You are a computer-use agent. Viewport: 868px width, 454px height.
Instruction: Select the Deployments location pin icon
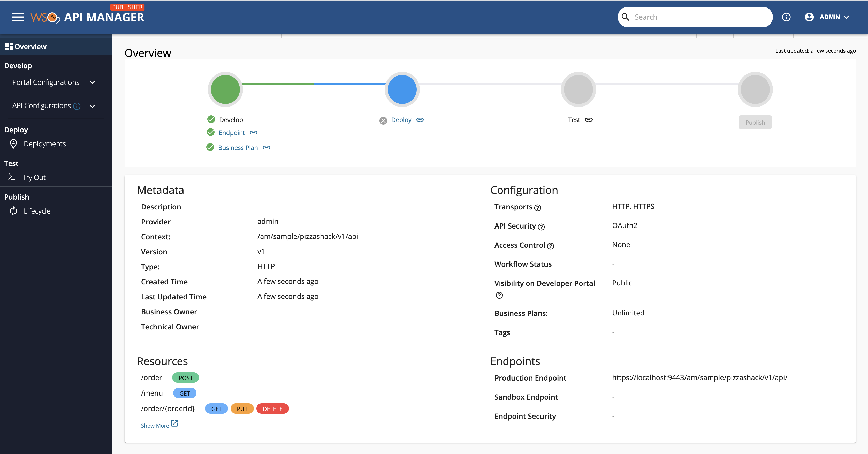13,143
